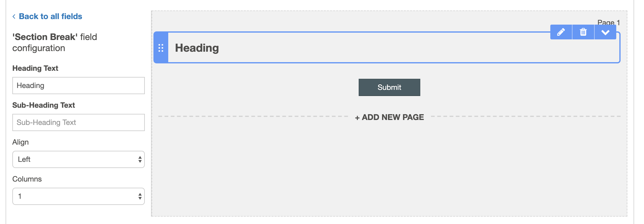Click the Heading Text label
This screenshot has width=644, height=224.
point(35,68)
